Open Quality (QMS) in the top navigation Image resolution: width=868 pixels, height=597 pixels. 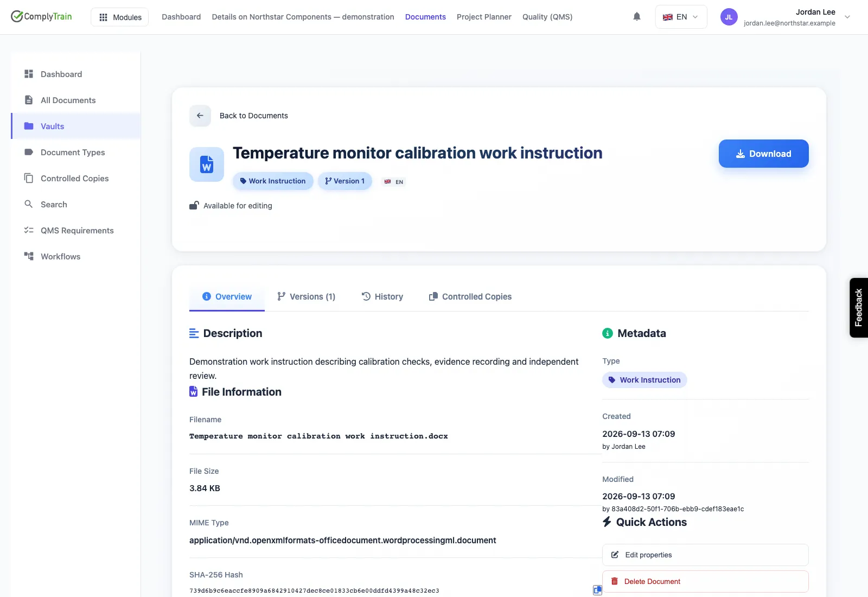coord(547,17)
